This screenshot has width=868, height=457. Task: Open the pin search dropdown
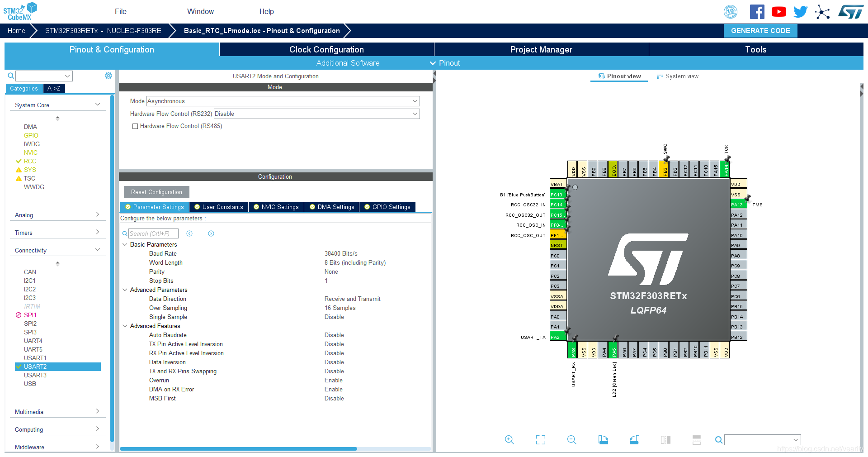(763, 440)
